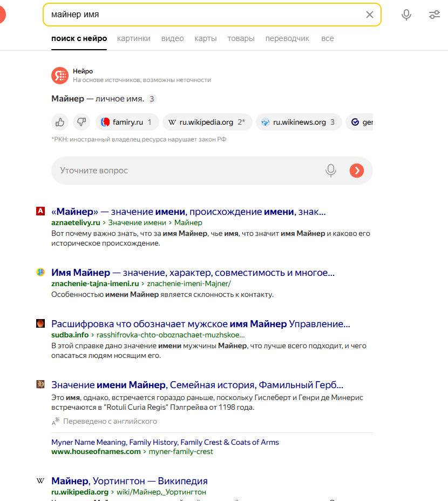Click Wikipedia W favicon by last result

(40, 481)
